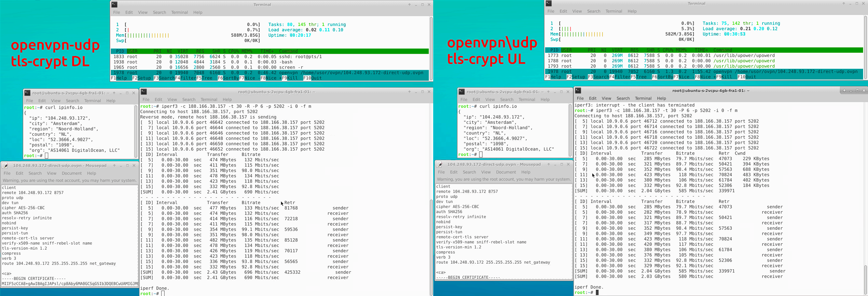Sort by the PID column header in DL-side htop
Screen dimensions: 868x296
(120, 51)
